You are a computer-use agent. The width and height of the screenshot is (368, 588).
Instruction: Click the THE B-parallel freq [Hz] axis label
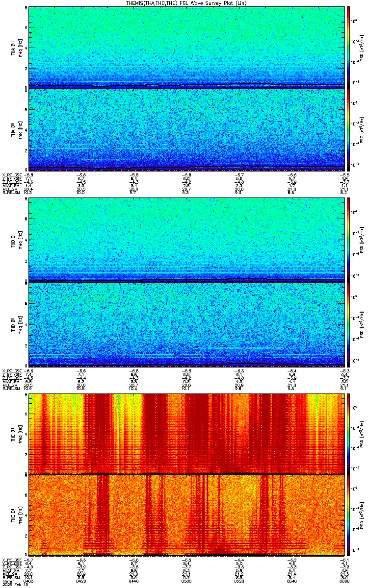click(20, 515)
